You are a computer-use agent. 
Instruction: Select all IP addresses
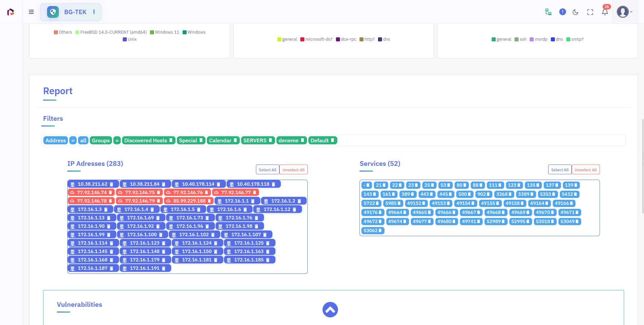tap(267, 170)
